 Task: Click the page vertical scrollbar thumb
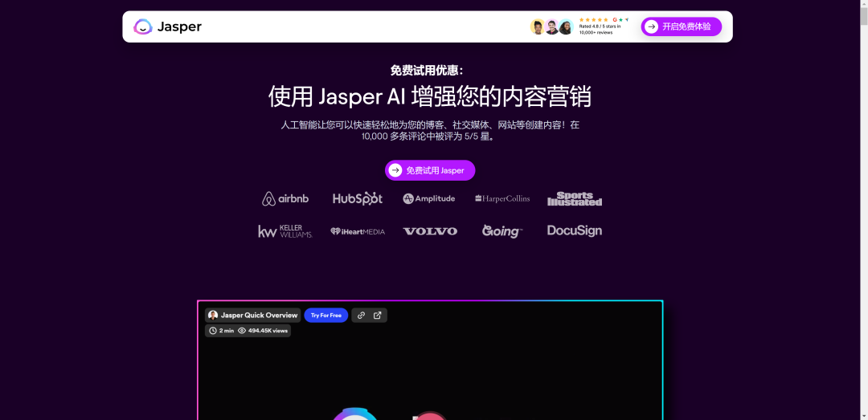(x=863, y=18)
